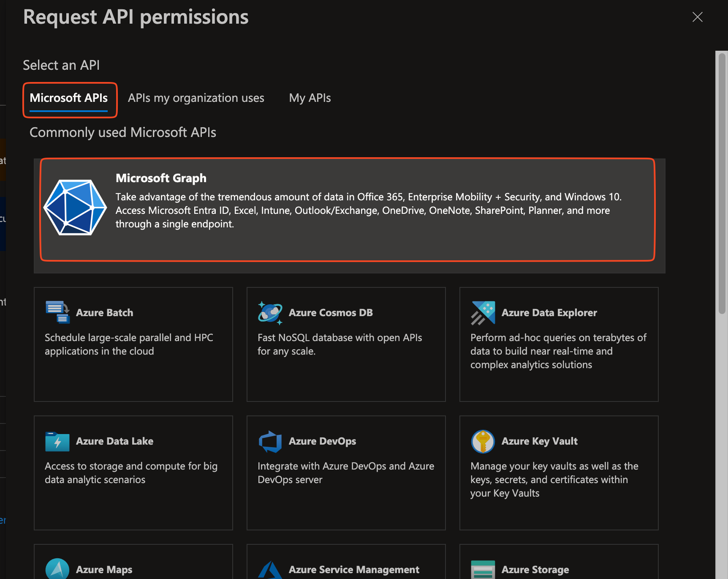The width and height of the screenshot is (728, 579).
Task: Click the Azure Maps icon
Action: (x=57, y=569)
